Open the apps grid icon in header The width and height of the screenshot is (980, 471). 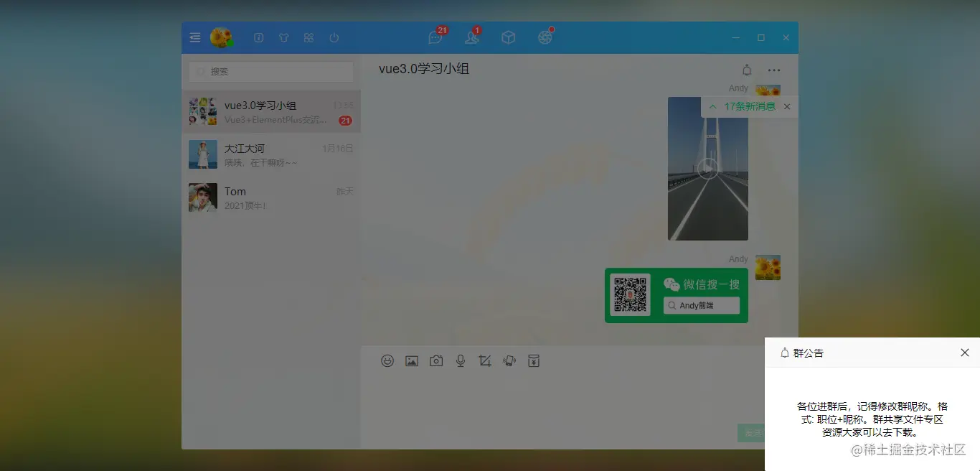[x=308, y=37]
